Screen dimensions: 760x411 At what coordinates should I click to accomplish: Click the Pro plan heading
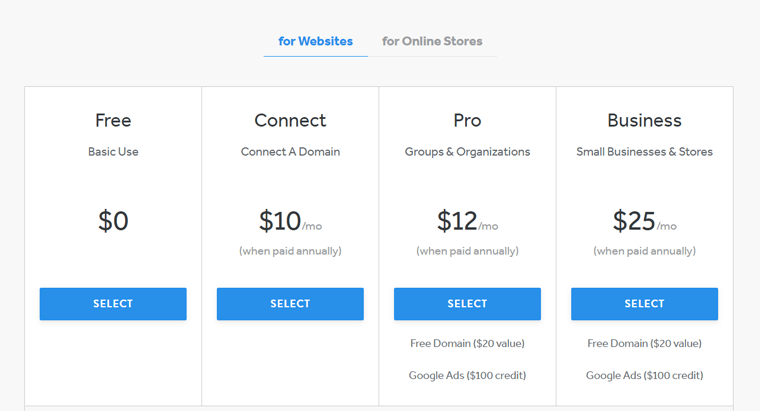(x=467, y=121)
